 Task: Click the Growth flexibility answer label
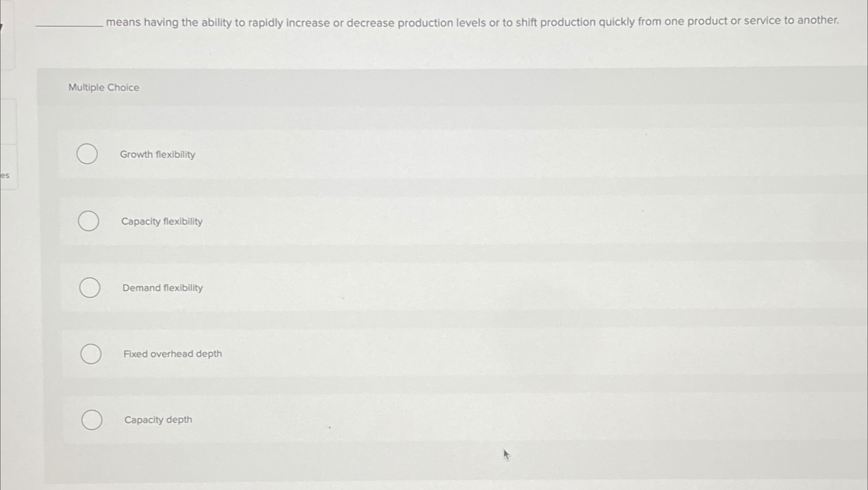click(x=157, y=154)
